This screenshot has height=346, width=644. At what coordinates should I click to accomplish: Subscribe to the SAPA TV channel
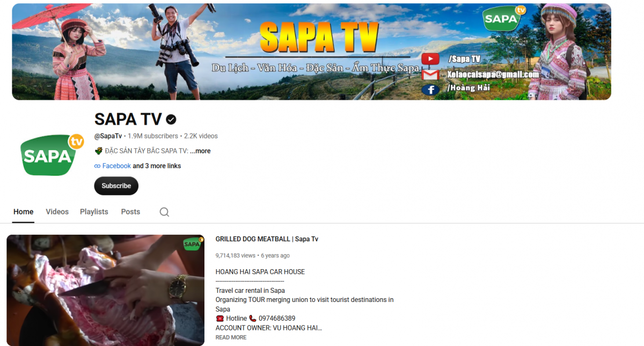[x=116, y=186]
